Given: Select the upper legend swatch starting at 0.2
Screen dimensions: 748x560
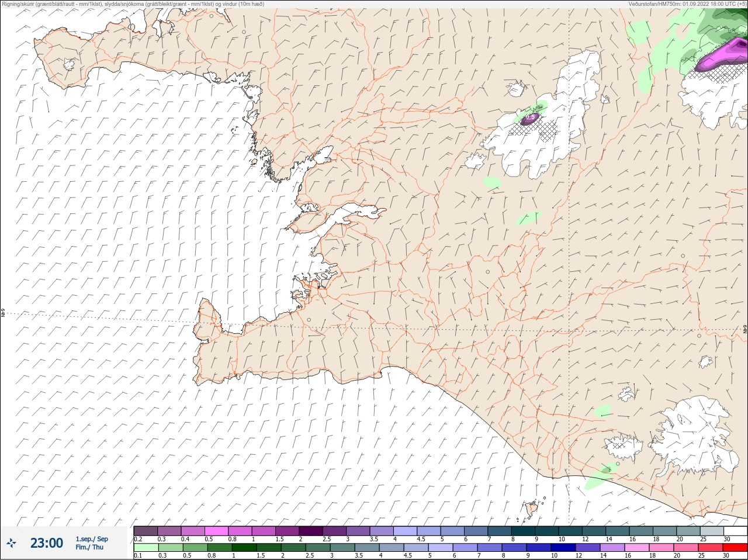Looking at the screenshot, I should (146, 531).
